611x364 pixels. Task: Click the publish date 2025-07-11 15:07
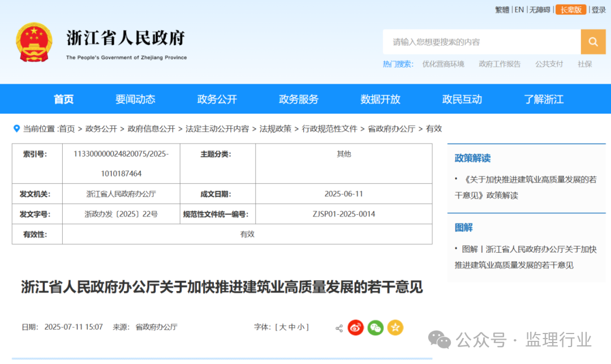(x=74, y=327)
